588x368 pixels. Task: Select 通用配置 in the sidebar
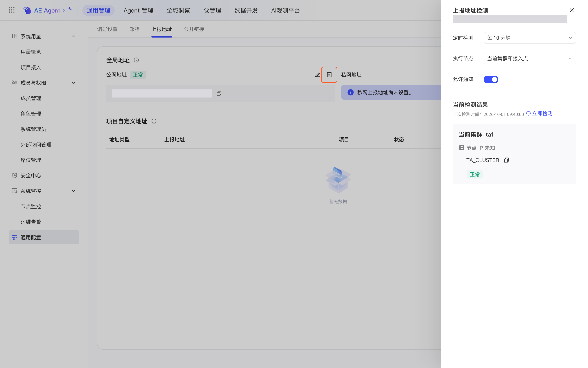(x=44, y=237)
